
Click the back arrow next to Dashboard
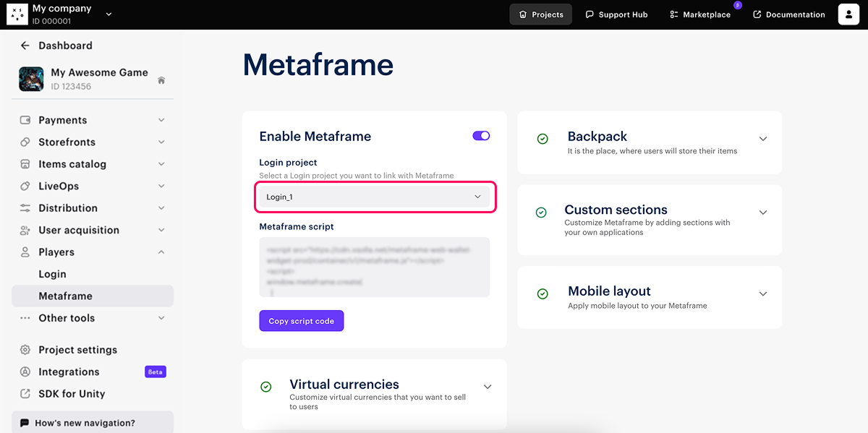(25, 46)
